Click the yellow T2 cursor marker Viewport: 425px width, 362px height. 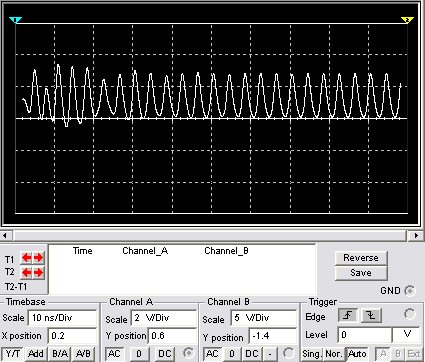407,20
